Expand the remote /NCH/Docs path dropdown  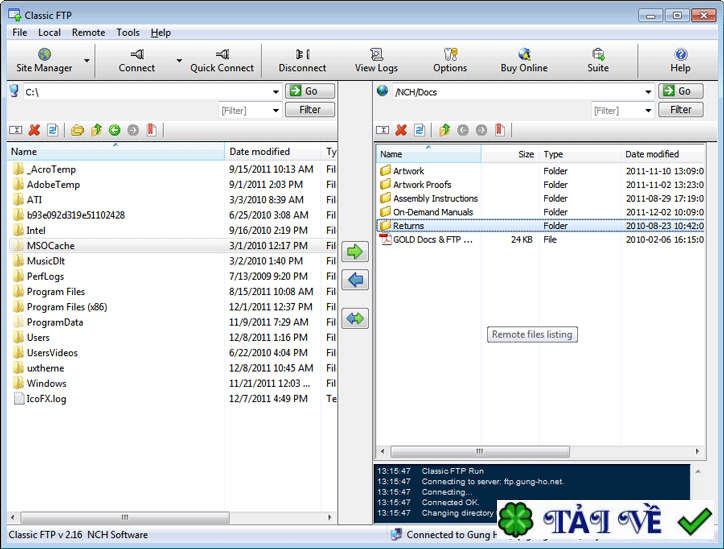(x=648, y=92)
